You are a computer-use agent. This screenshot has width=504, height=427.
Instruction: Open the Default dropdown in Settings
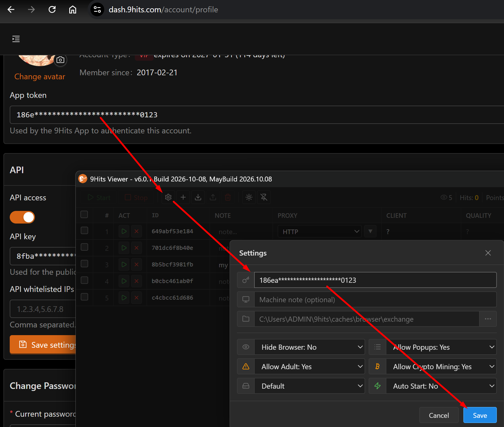[x=310, y=386]
